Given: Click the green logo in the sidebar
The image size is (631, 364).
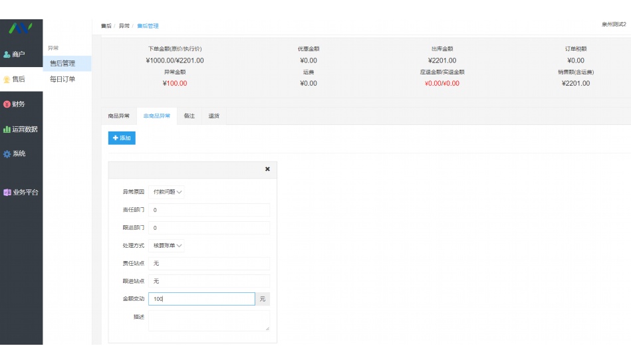Looking at the screenshot, I should (21, 29).
